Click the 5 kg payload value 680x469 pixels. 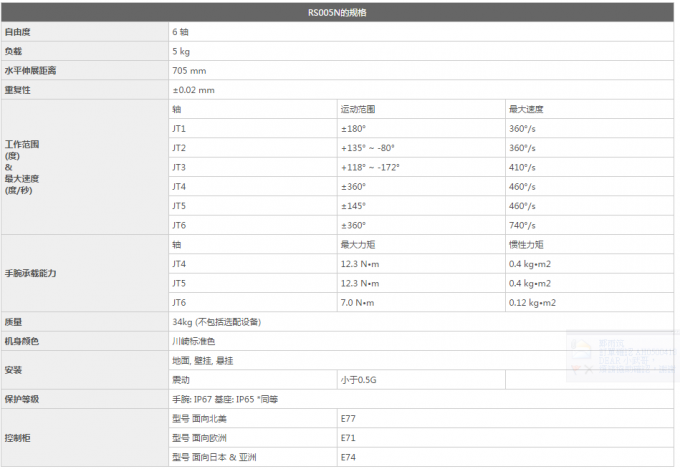tap(181, 51)
